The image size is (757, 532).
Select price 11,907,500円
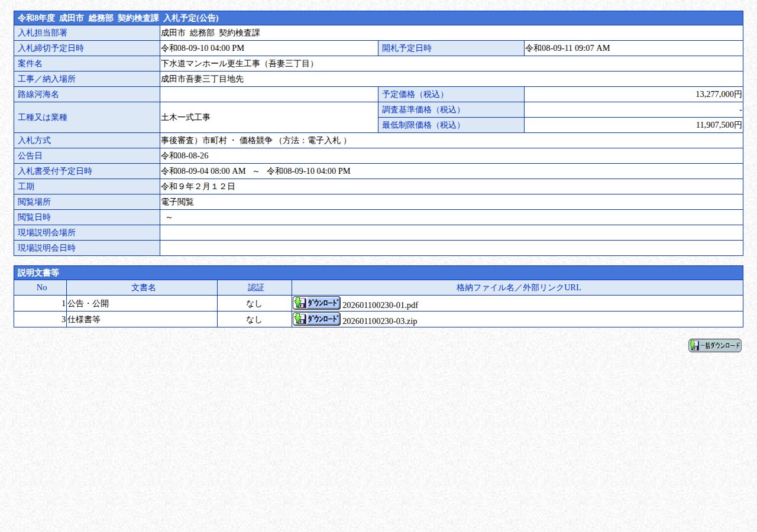tap(719, 125)
